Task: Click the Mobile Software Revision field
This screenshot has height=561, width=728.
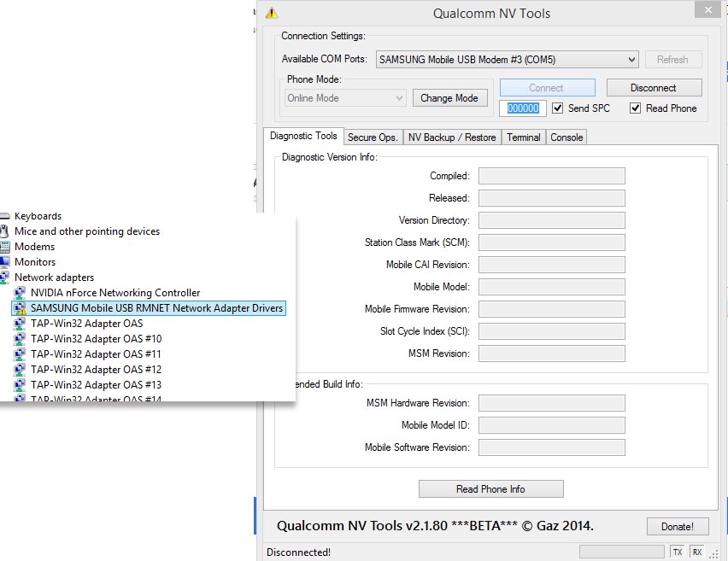Action: (x=552, y=447)
